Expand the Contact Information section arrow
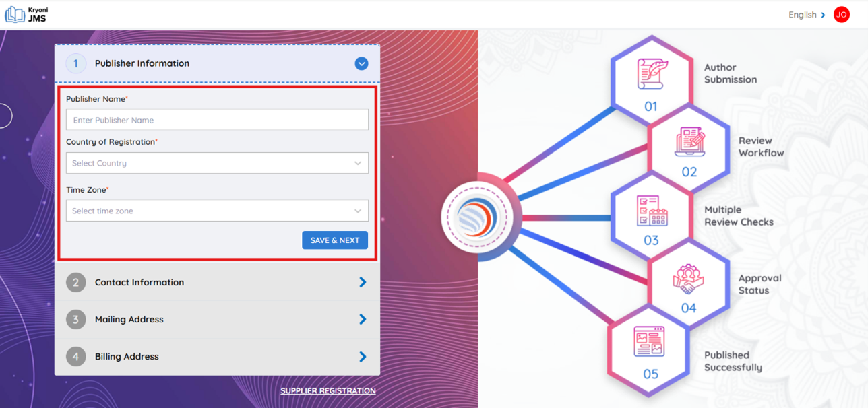Screen dimensions: 868x408 point(363,283)
